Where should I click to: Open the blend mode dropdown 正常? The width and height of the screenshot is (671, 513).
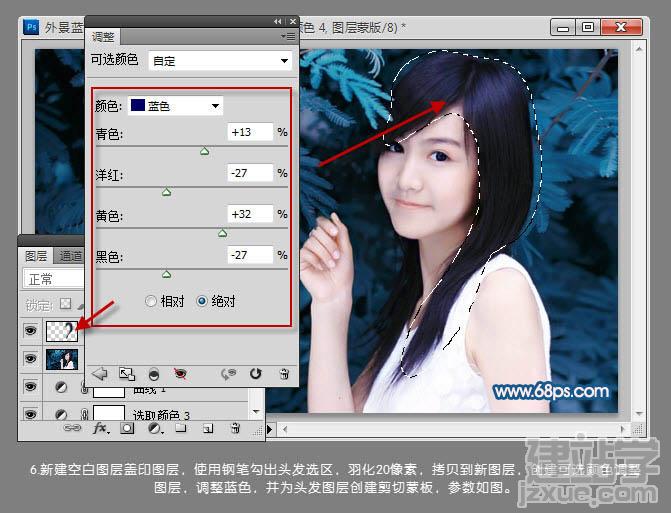[54, 279]
